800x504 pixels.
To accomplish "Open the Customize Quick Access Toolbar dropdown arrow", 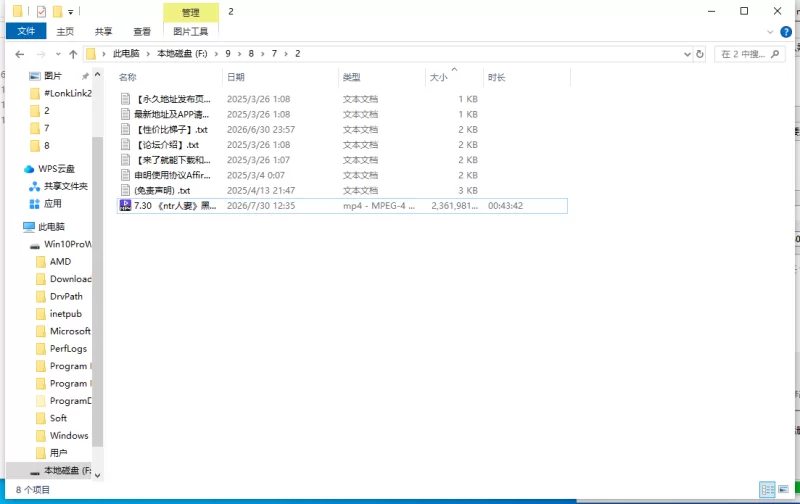I will pos(70,12).
